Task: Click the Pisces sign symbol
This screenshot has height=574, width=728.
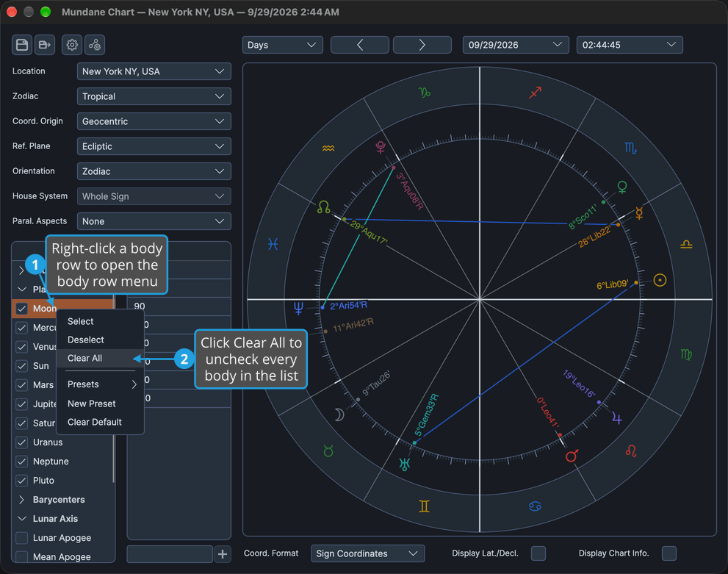Action: point(273,244)
